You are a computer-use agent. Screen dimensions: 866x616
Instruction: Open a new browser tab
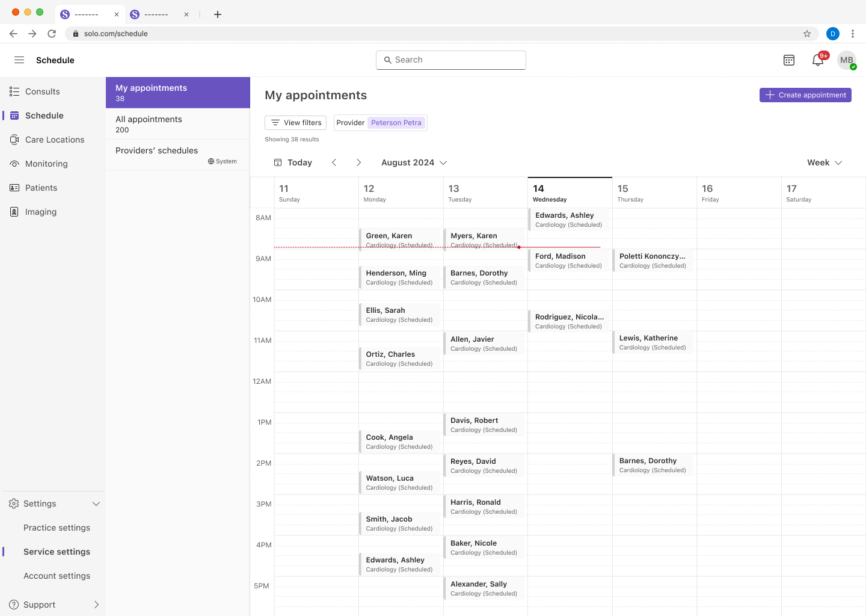click(218, 14)
